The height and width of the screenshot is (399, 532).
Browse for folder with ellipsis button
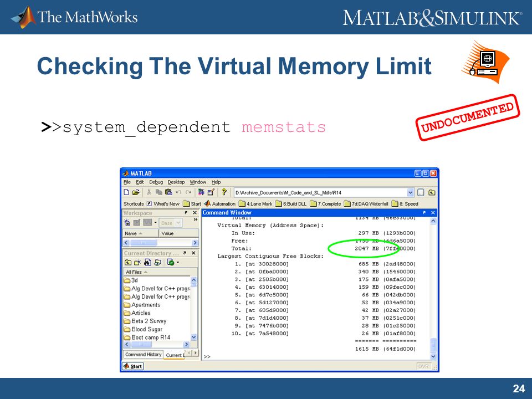[421, 193]
